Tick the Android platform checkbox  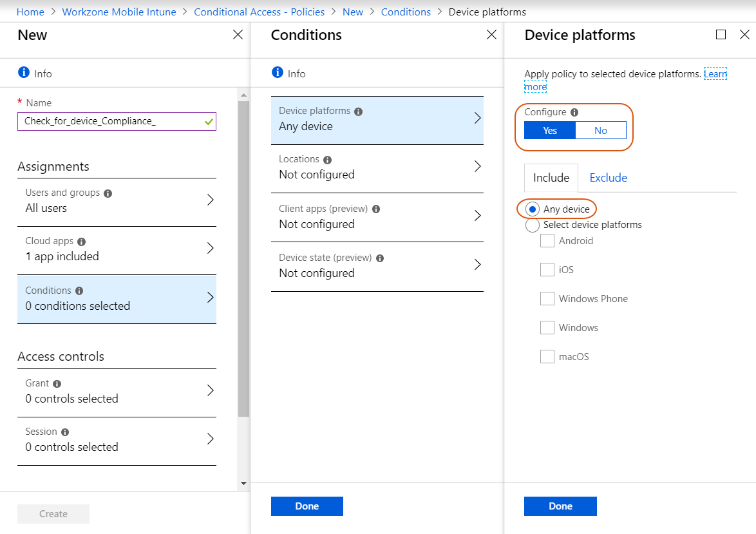tap(547, 241)
